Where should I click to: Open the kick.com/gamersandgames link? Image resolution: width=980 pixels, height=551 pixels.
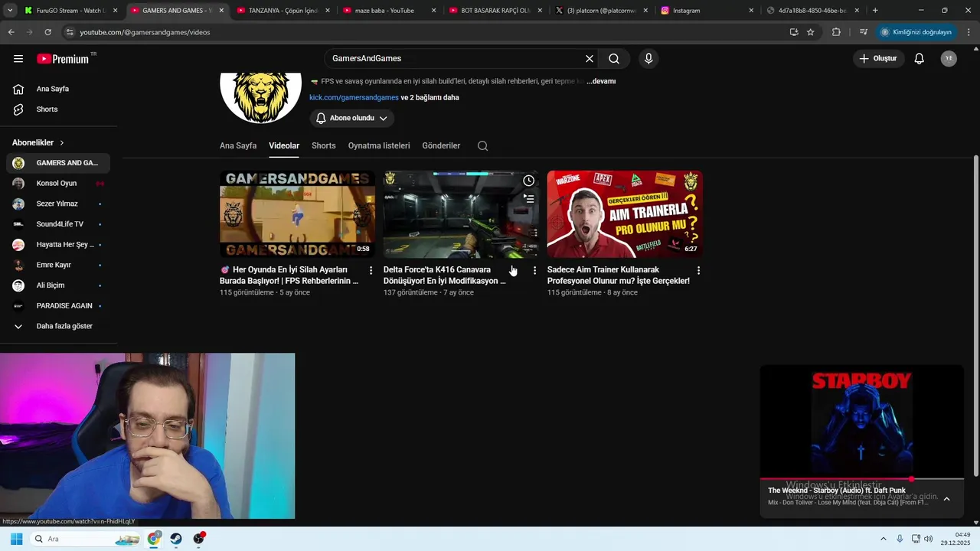(x=354, y=98)
